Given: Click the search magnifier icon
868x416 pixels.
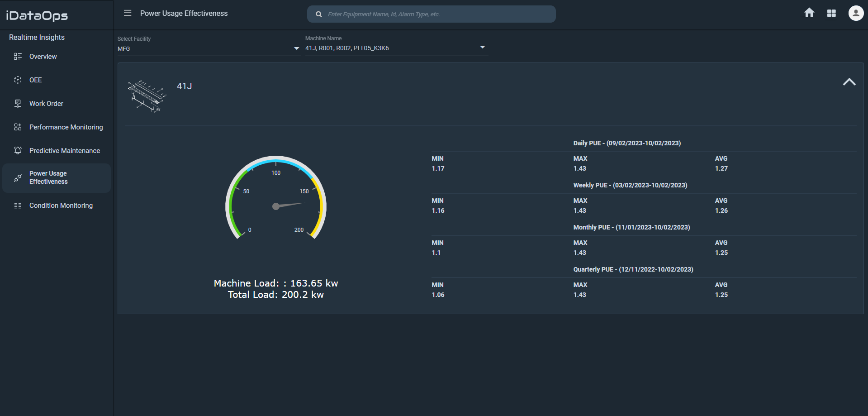Looking at the screenshot, I should [x=318, y=14].
